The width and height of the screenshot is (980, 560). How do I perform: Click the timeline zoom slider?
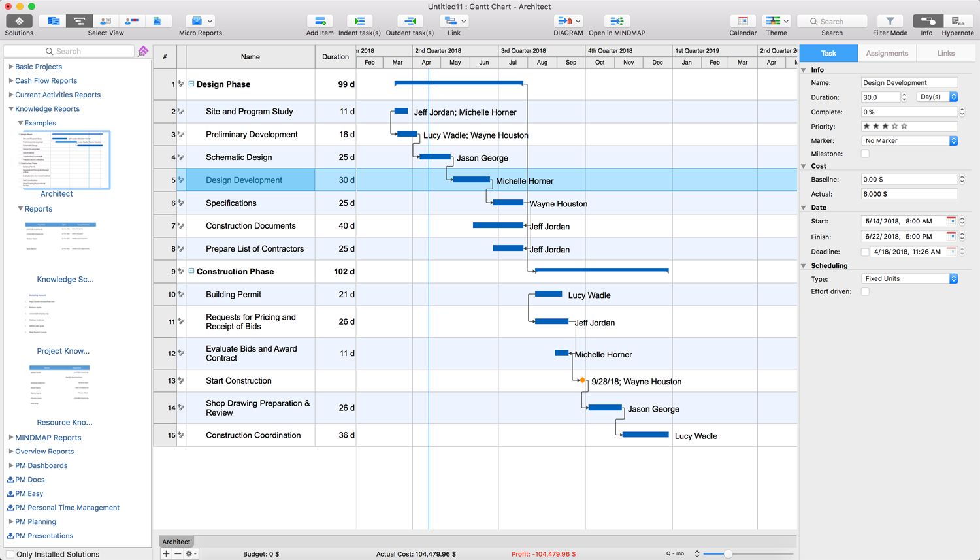[727, 554]
